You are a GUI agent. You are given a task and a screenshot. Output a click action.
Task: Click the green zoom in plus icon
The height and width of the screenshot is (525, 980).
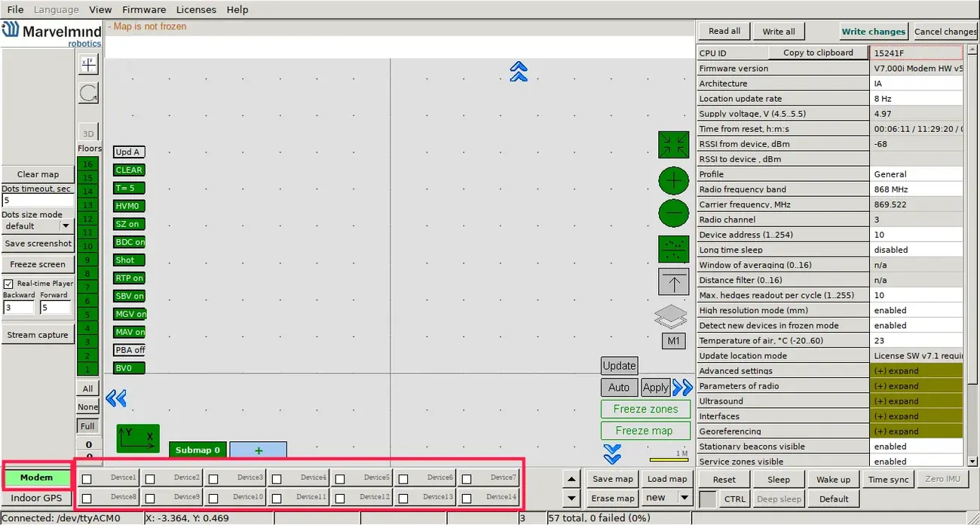click(x=673, y=181)
